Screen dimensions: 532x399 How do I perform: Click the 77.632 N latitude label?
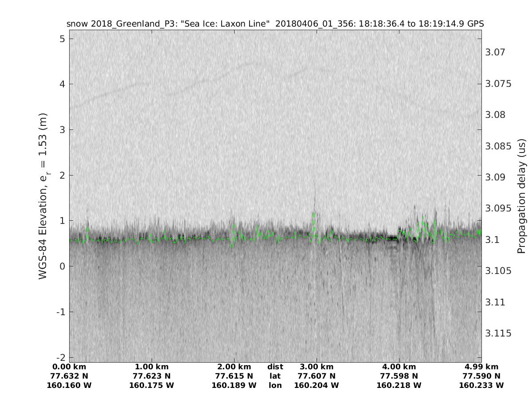coord(69,376)
